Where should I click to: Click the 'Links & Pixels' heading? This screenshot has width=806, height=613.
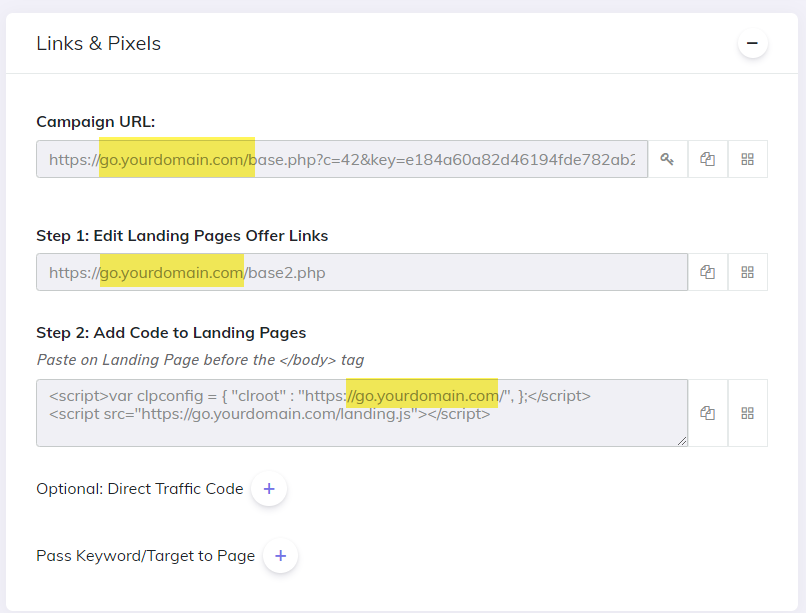click(x=98, y=44)
